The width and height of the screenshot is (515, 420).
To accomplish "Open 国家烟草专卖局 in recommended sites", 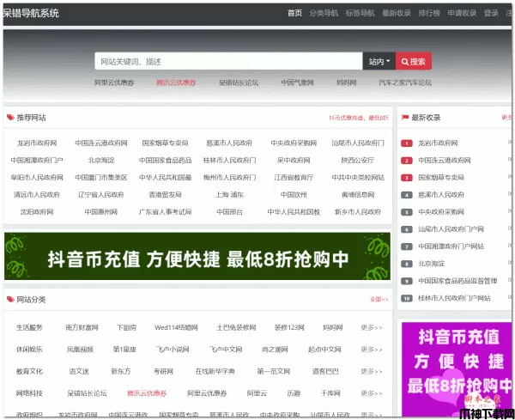I will [x=165, y=143].
